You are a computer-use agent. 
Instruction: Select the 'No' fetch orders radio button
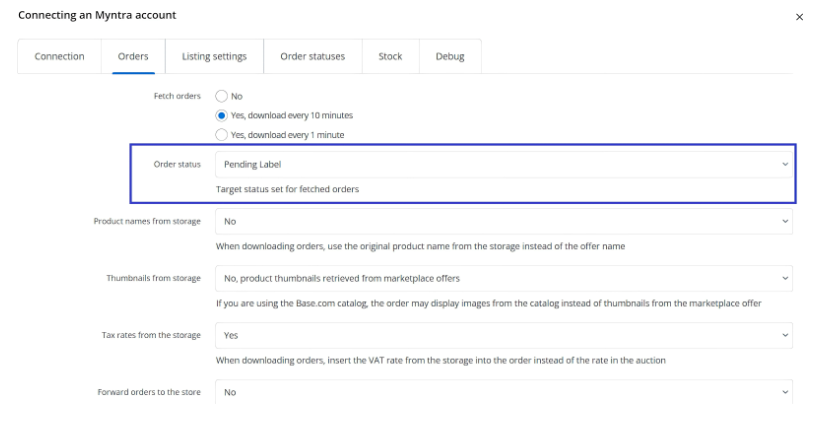tap(222, 96)
